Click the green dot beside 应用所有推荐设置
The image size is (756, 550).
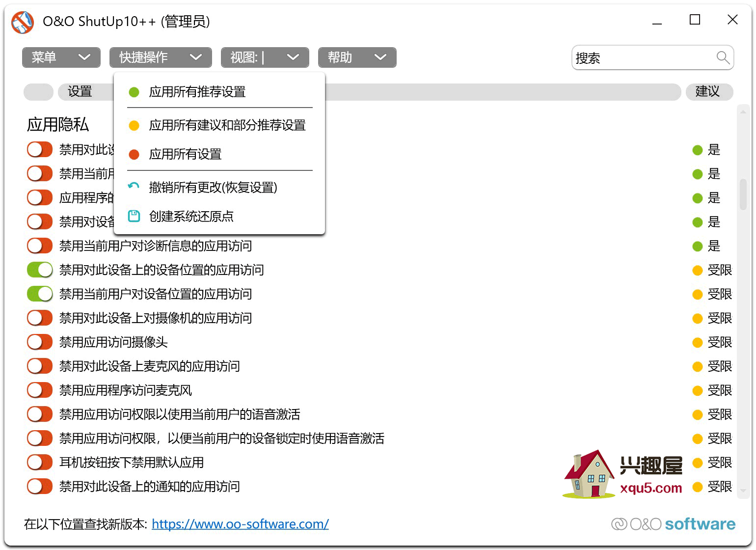point(134,92)
